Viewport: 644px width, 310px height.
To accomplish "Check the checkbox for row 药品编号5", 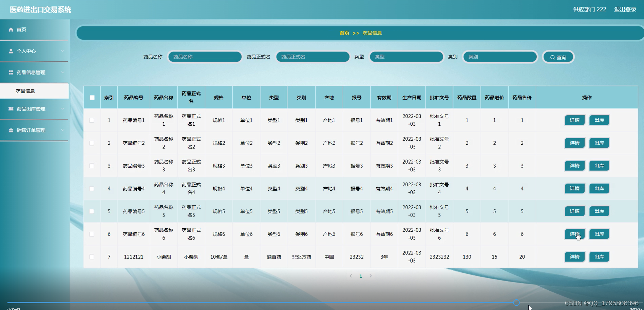I will pos(92,211).
